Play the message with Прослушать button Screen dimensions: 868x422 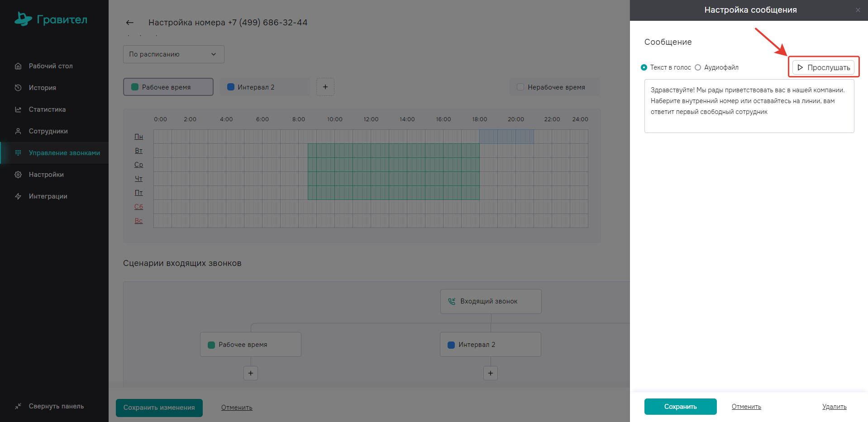point(823,67)
